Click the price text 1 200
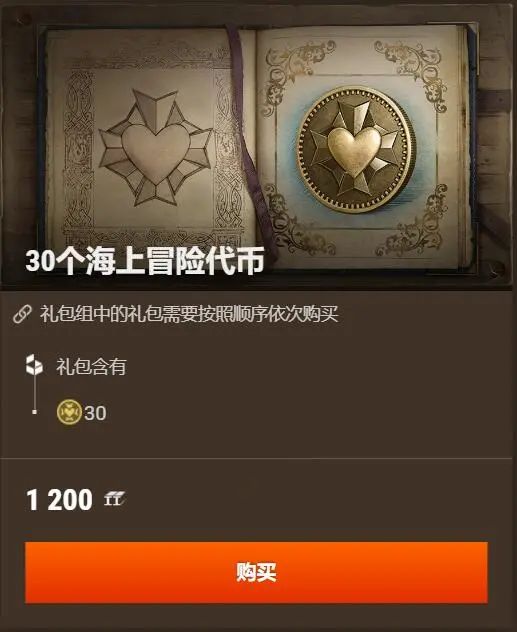 tap(60, 500)
